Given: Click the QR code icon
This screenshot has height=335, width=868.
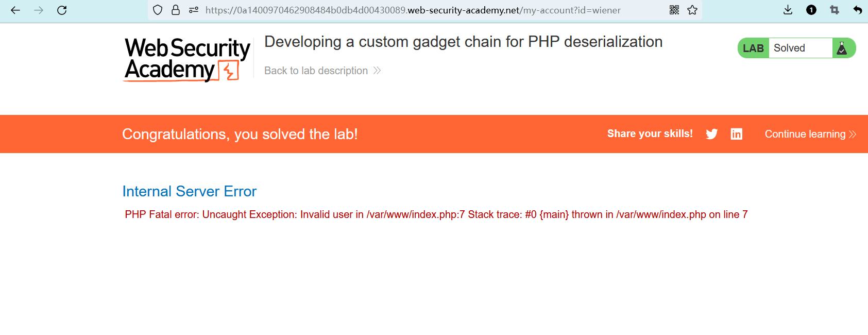Looking at the screenshot, I should [x=674, y=10].
